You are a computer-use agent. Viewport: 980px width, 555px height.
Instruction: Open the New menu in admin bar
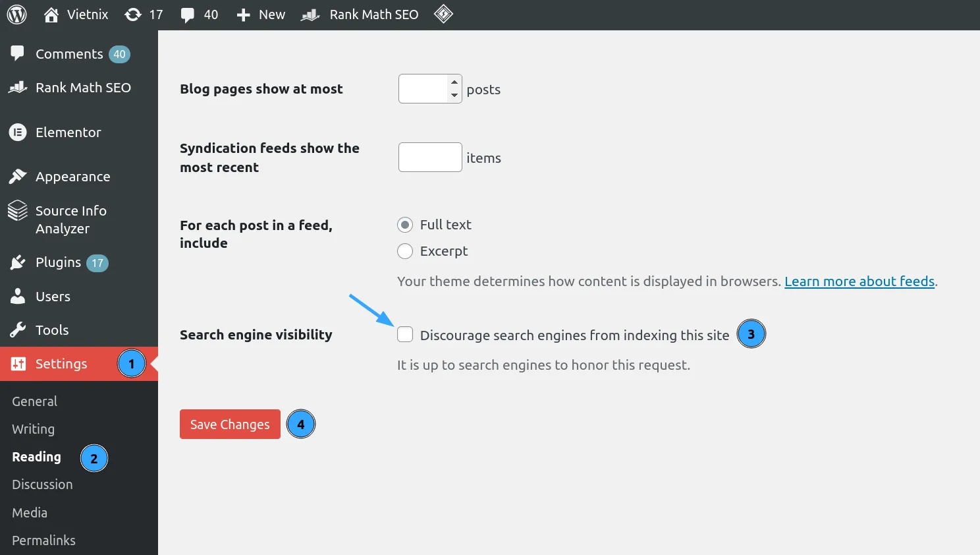coord(260,15)
